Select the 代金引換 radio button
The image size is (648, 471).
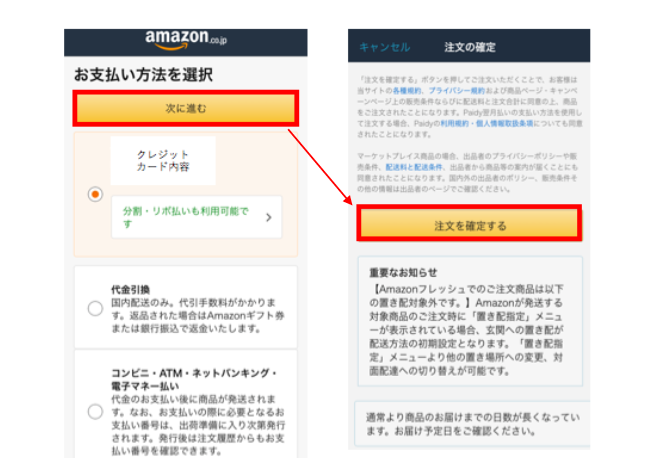click(x=95, y=308)
